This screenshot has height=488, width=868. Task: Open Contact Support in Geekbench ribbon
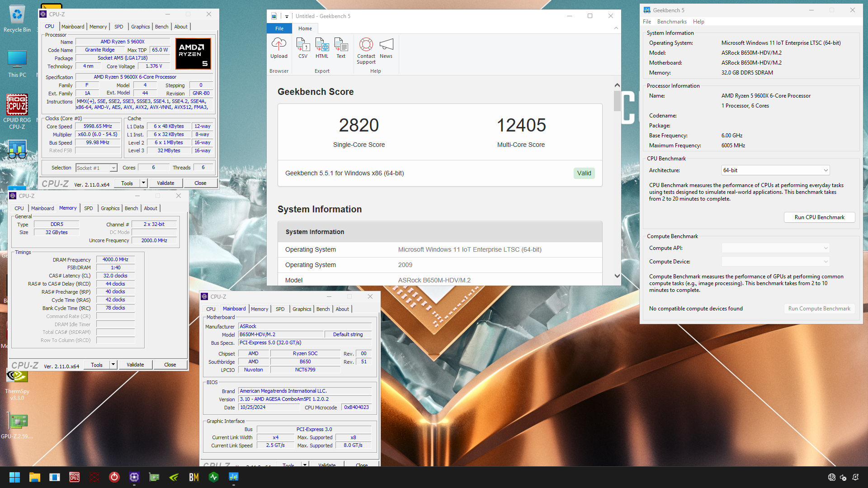(x=366, y=51)
